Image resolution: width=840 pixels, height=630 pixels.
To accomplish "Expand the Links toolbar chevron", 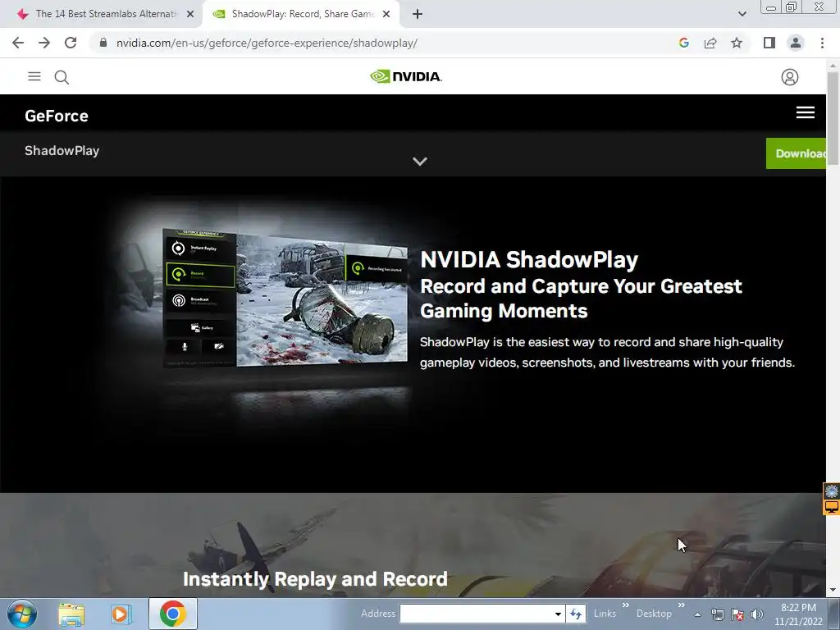I will pos(625,605).
